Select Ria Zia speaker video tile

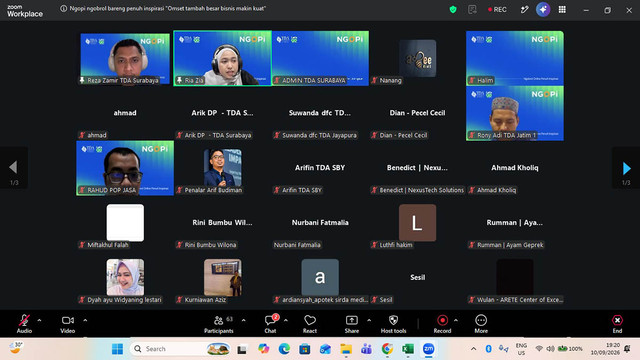222,58
